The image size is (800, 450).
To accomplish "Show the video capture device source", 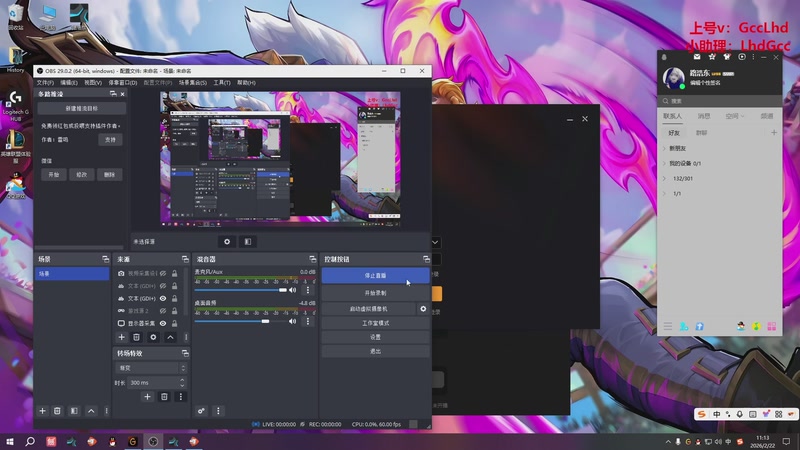I will click(x=163, y=273).
